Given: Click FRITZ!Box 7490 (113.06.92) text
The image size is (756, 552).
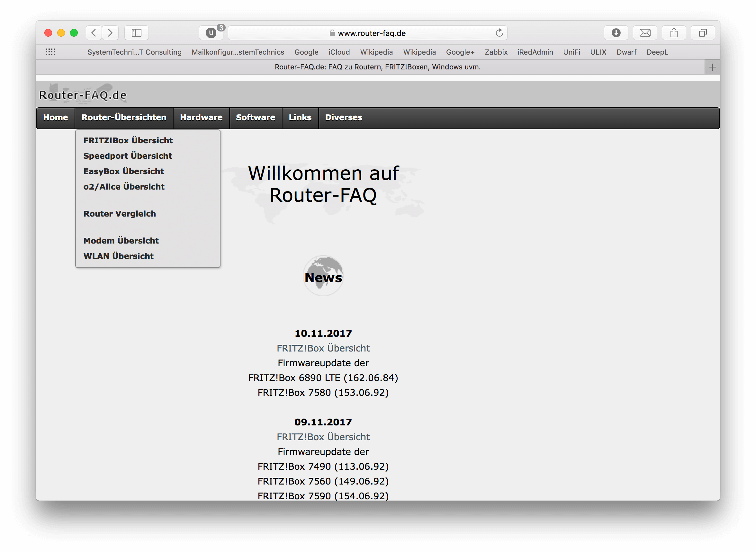Looking at the screenshot, I should pyautogui.click(x=323, y=466).
